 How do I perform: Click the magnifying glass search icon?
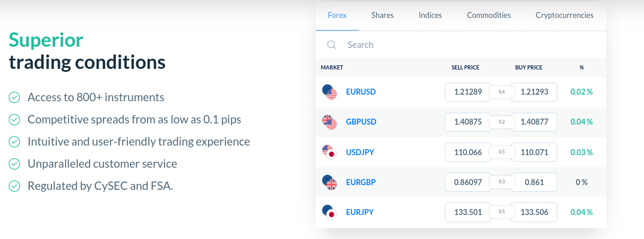click(331, 45)
